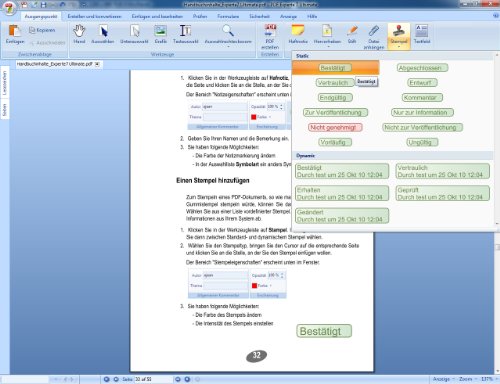Choose the static Abgeschlossen stamp
Viewport: 500px width, 384px height.
tap(422, 68)
